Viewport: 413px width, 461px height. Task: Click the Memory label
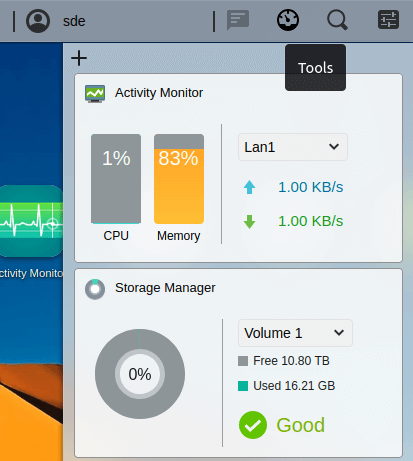pyautogui.click(x=179, y=236)
